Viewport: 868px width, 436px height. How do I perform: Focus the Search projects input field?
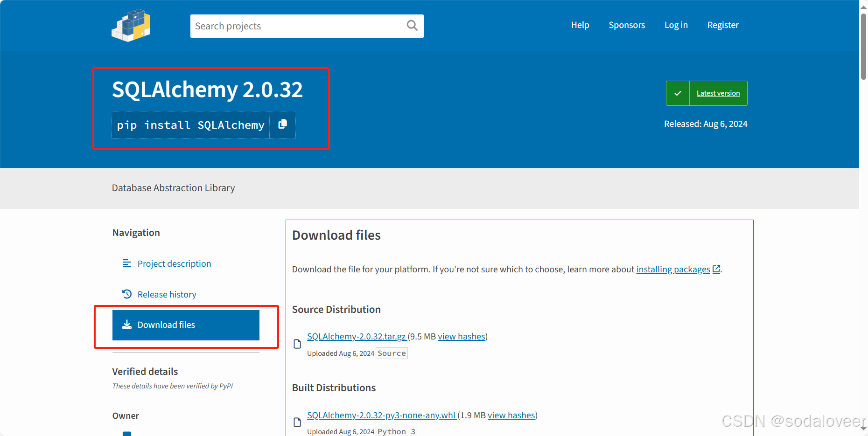[299, 26]
